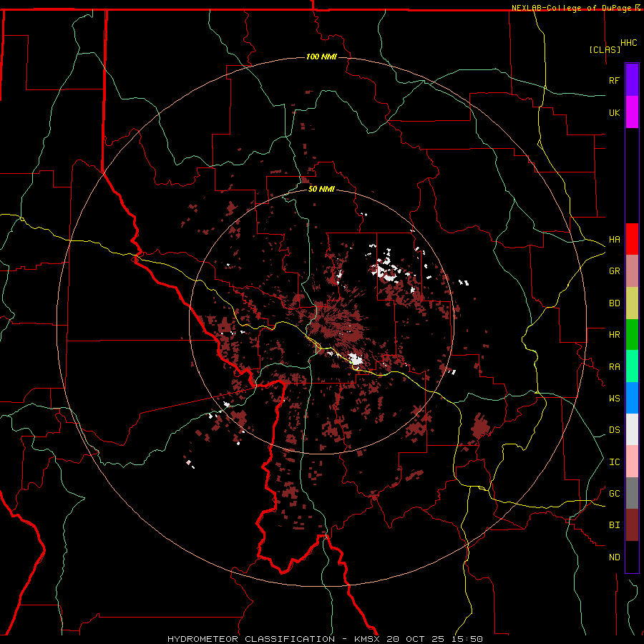Click the "WS" legend label

tap(614, 399)
